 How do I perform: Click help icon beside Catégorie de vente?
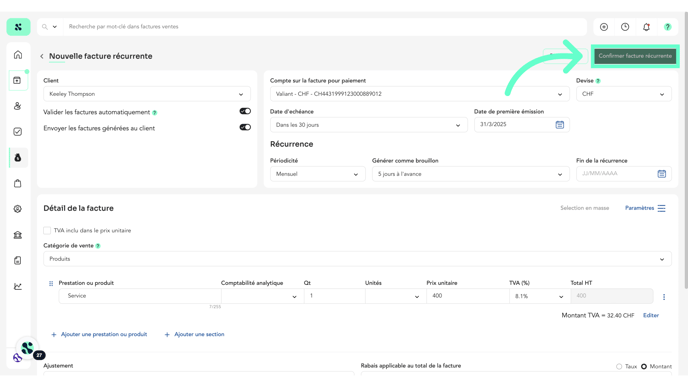point(98,246)
